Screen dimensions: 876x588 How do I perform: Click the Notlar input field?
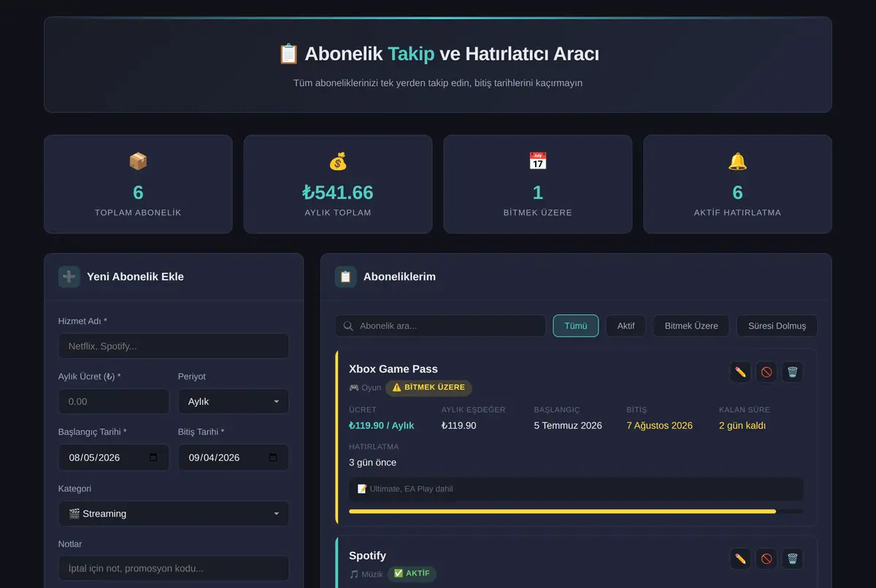tap(174, 568)
